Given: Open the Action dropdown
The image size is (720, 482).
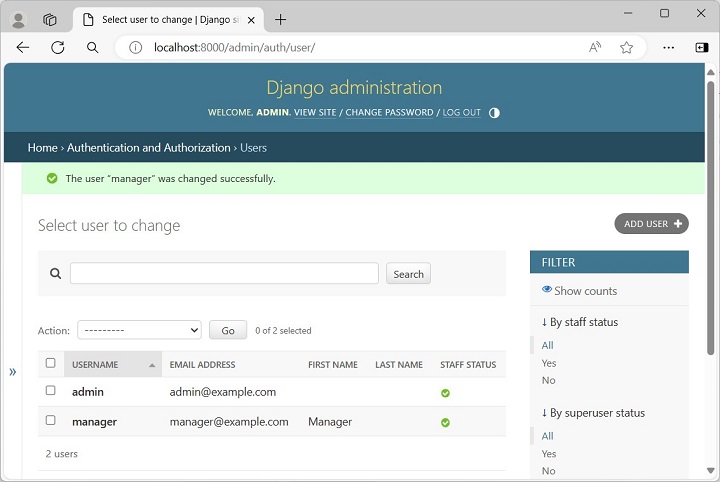Looking at the screenshot, I should 139,330.
